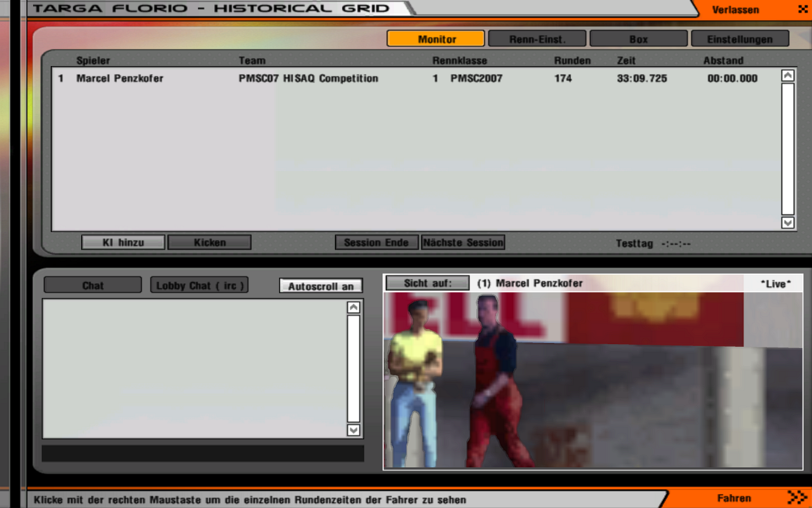
Task: End the session with Session Ende
Action: tap(376, 243)
